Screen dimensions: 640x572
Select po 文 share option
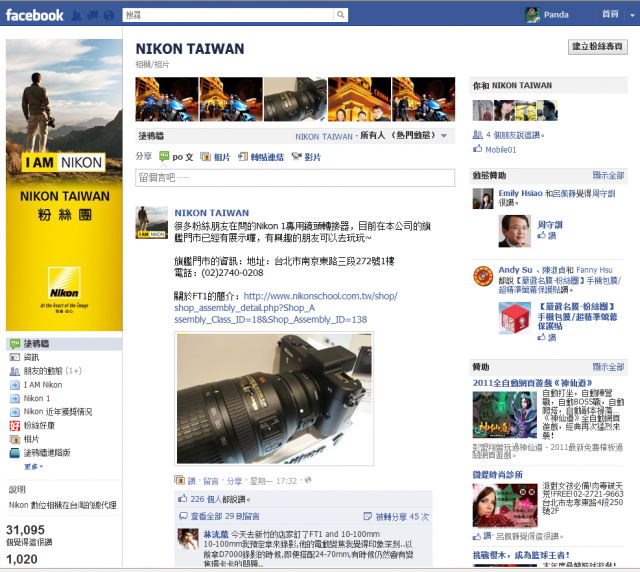[x=176, y=157]
